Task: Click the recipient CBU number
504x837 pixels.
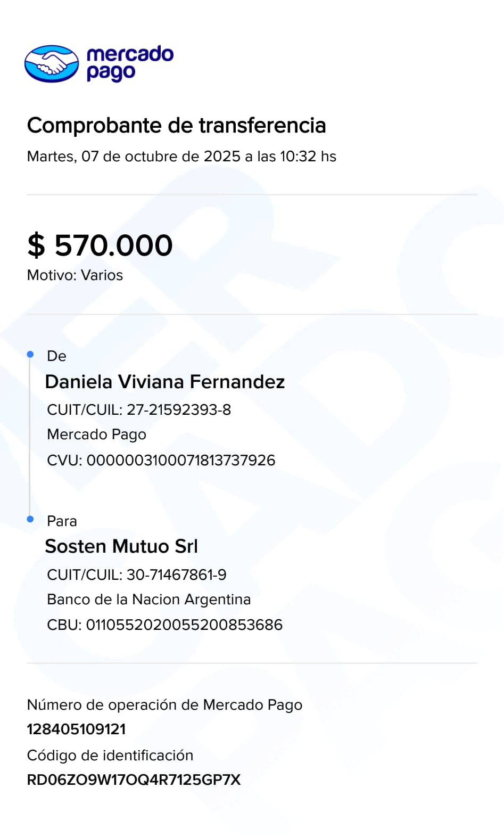Action: pyautogui.click(x=164, y=625)
